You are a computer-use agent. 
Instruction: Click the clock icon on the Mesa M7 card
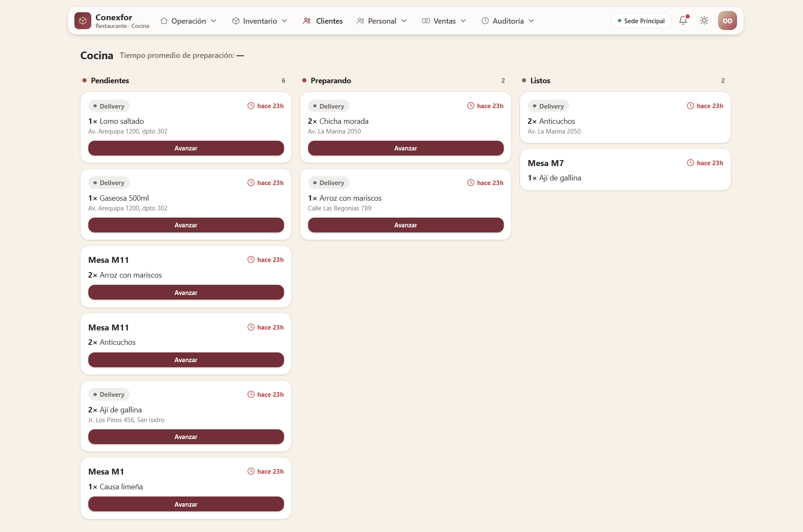click(691, 163)
